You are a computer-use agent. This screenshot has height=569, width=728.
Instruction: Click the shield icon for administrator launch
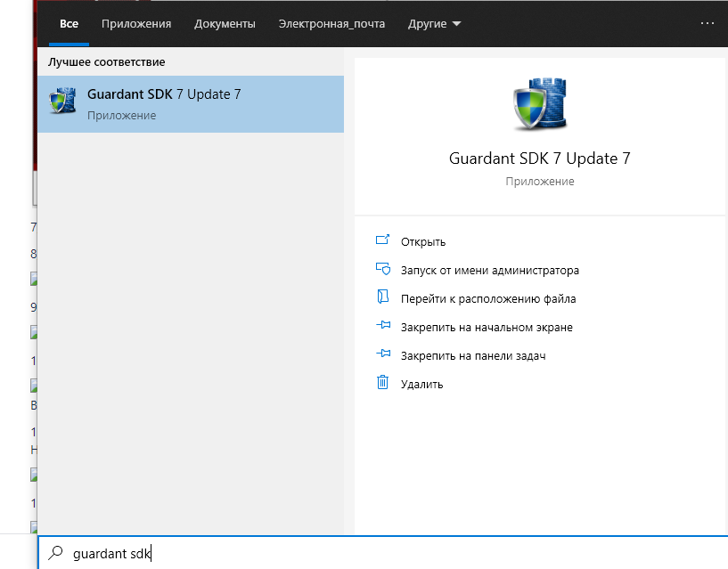click(x=383, y=270)
